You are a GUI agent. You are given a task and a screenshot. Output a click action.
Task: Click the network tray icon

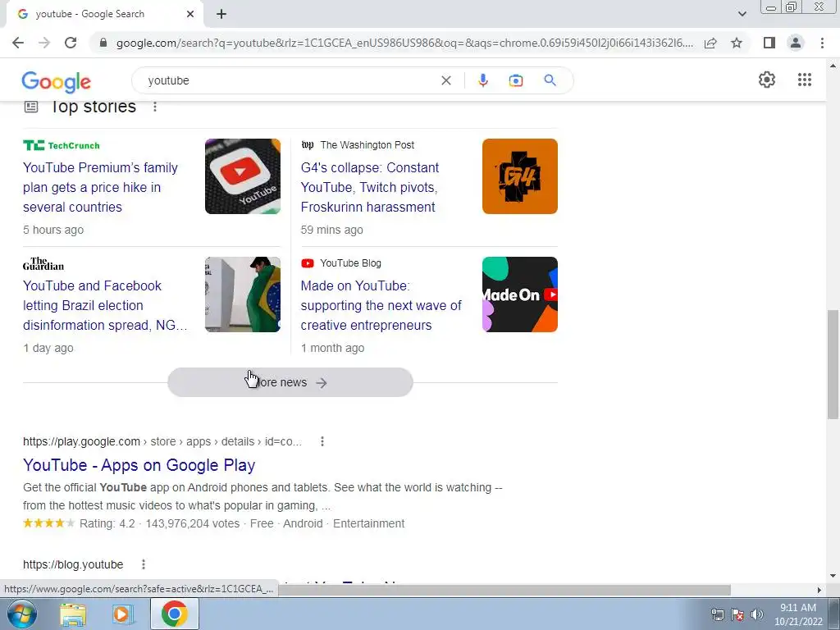[717, 614]
